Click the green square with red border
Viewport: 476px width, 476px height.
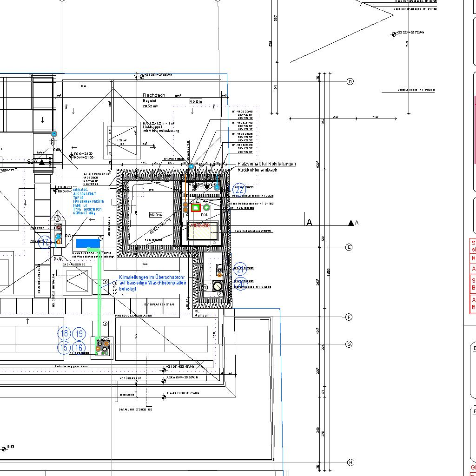pos(196,208)
